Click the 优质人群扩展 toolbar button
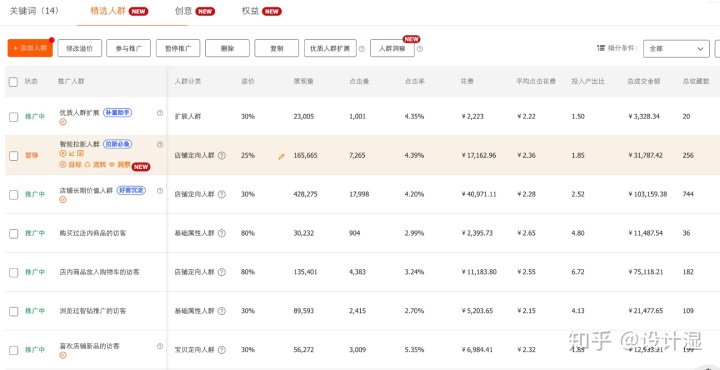The height and width of the screenshot is (370, 720). coord(330,48)
